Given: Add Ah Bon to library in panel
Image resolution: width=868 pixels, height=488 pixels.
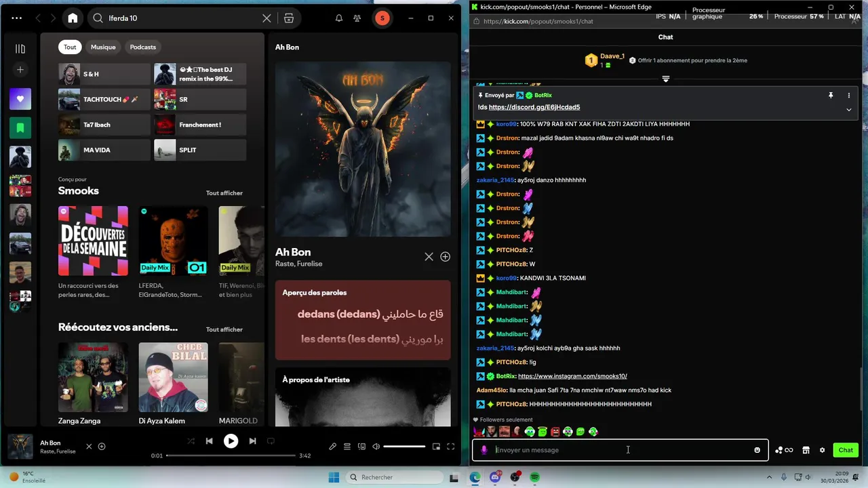Looking at the screenshot, I should coord(446,256).
